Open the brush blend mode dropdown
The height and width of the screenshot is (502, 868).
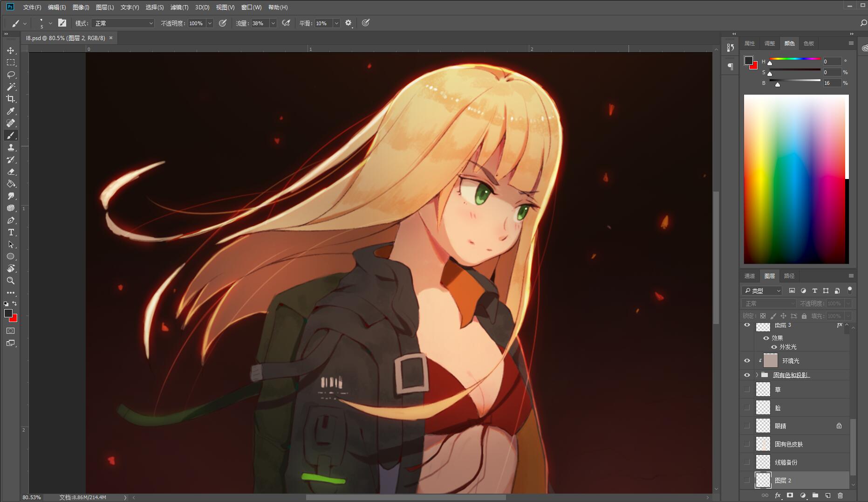tap(123, 23)
